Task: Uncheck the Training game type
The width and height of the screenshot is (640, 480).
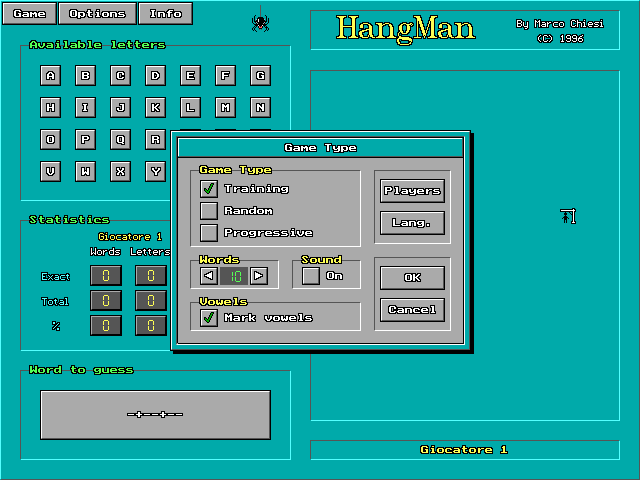Action: tap(209, 189)
